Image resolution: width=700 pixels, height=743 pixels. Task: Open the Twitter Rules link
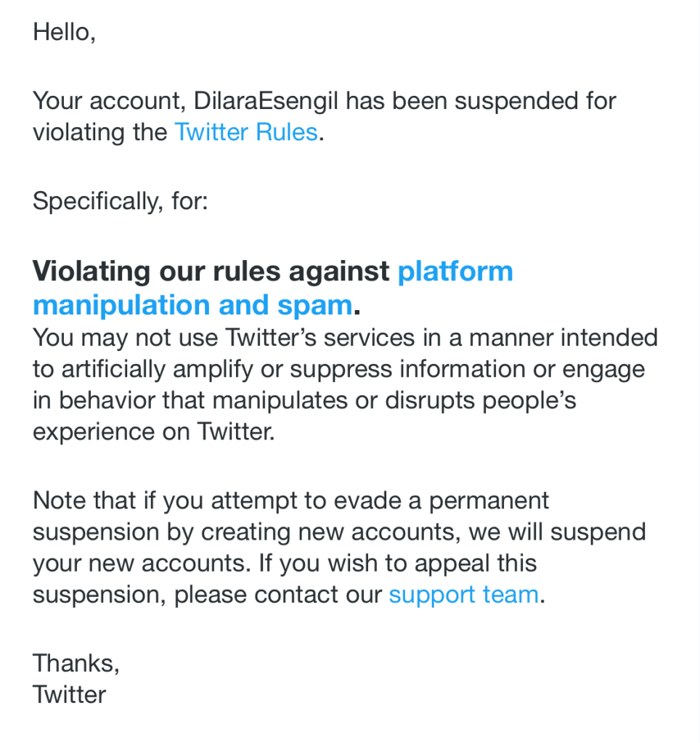pyautogui.click(x=245, y=132)
